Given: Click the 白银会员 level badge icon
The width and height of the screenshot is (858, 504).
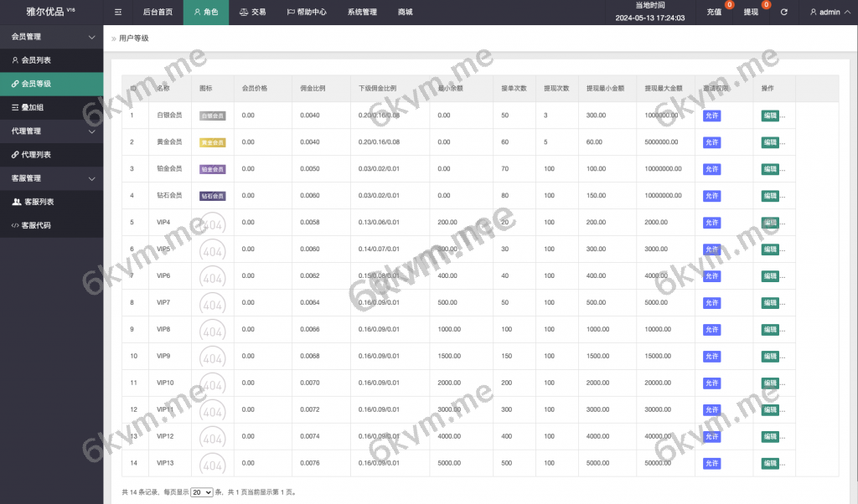Looking at the screenshot, I should [212, 116].
